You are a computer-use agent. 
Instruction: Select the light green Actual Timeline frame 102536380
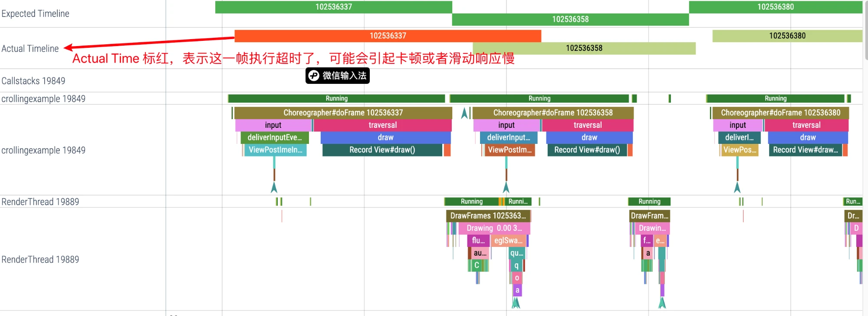pyautogui.click(x=787, y=36)
